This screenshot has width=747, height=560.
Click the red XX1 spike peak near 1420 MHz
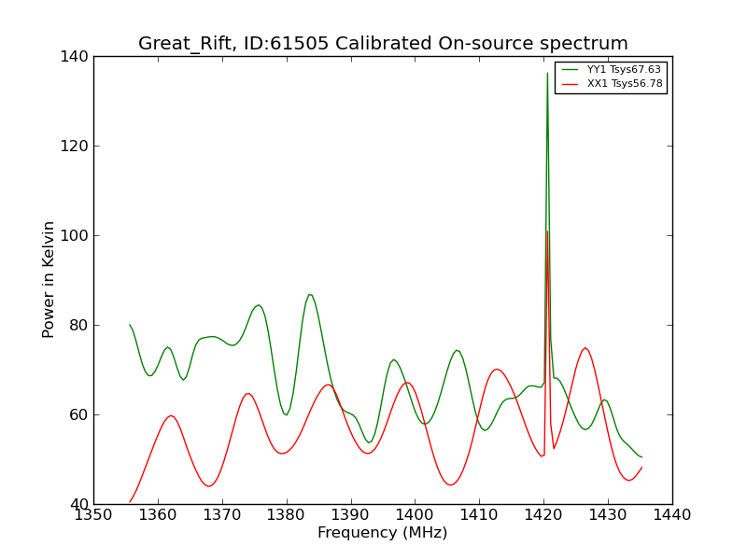(547, 231)
